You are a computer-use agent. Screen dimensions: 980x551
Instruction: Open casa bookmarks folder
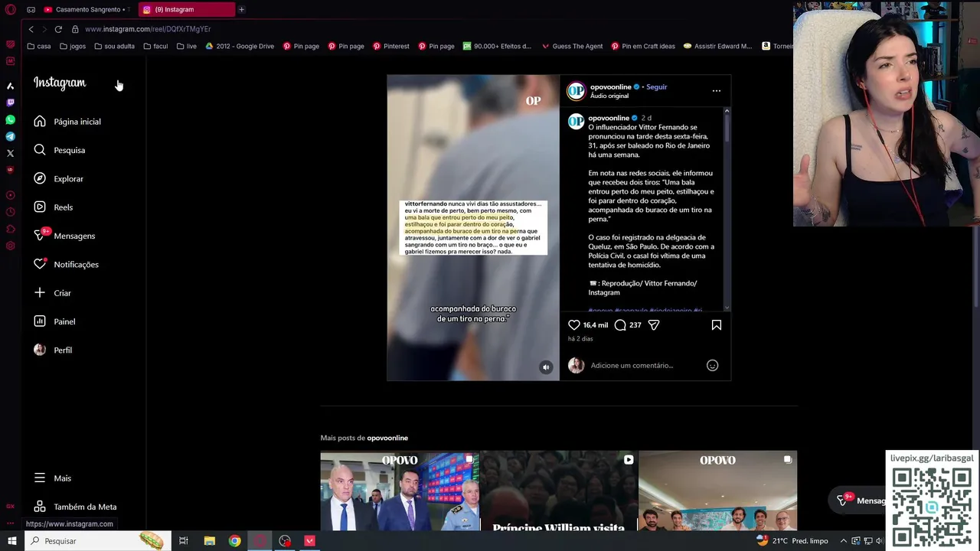pos(38,46)
